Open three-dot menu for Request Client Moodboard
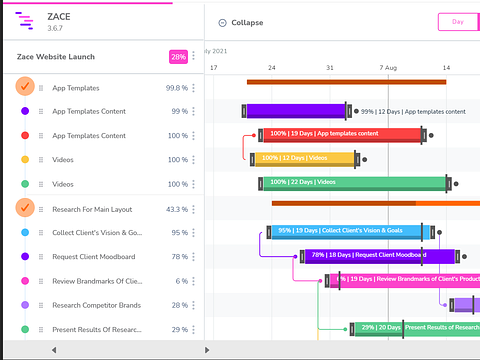The height and width of the screenshot is (360, 480). pos(194,257)
